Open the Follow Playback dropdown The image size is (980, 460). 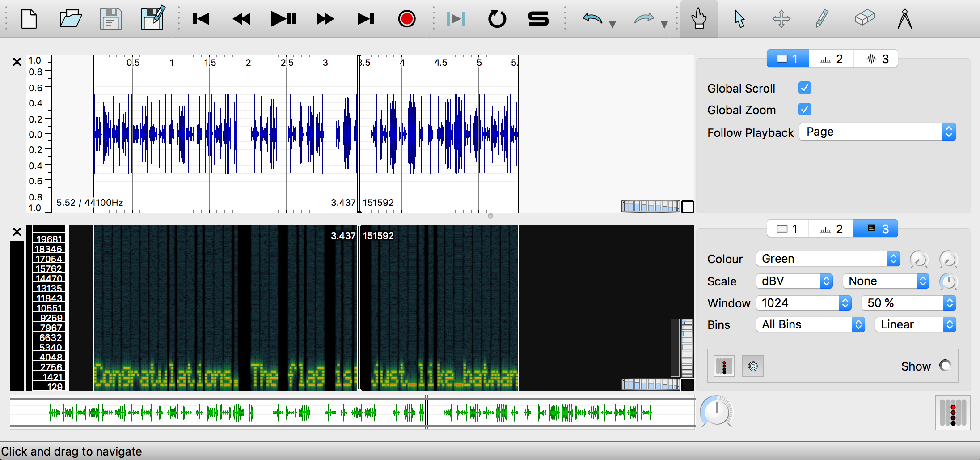[878, 132]
